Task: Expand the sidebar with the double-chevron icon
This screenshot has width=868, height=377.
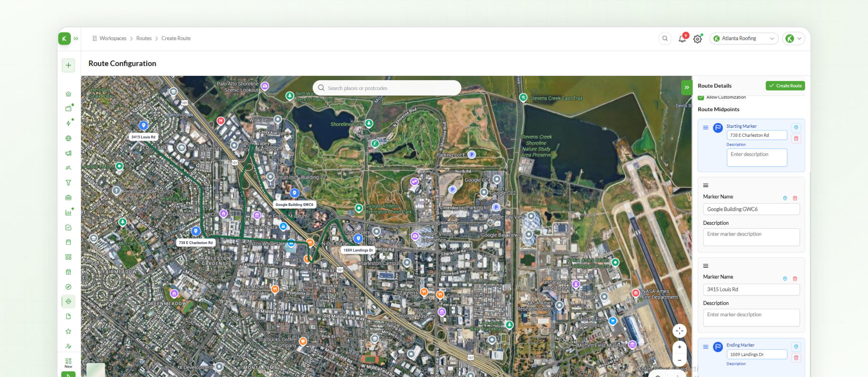Action: 76,39
